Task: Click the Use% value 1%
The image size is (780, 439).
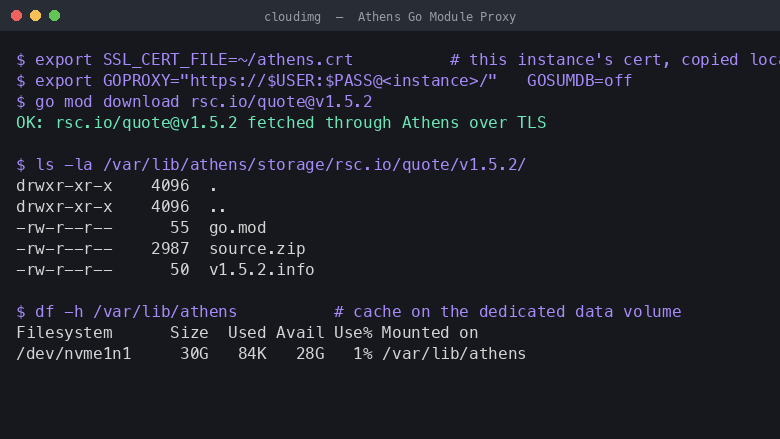Action: coord(363,353)
